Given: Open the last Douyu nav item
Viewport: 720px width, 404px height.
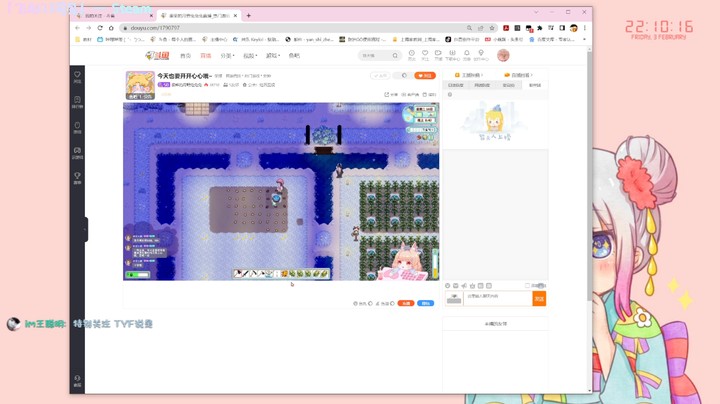Looking at the screenshot, I should point(294,56).
